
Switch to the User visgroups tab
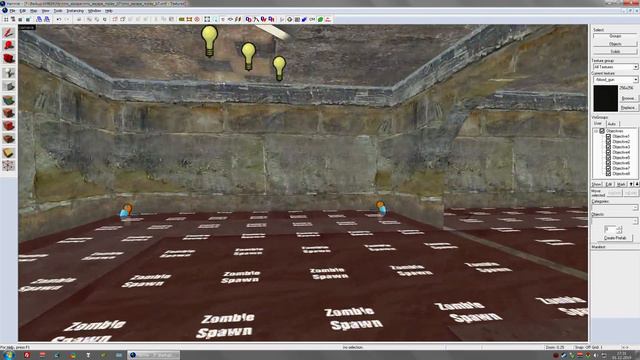[598, 124]
